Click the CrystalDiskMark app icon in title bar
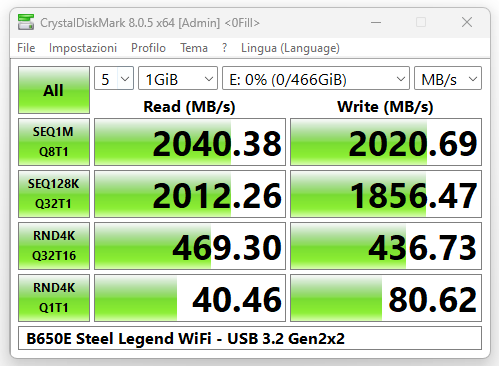This screenshot has height=366, width=499. click(26, 22)
